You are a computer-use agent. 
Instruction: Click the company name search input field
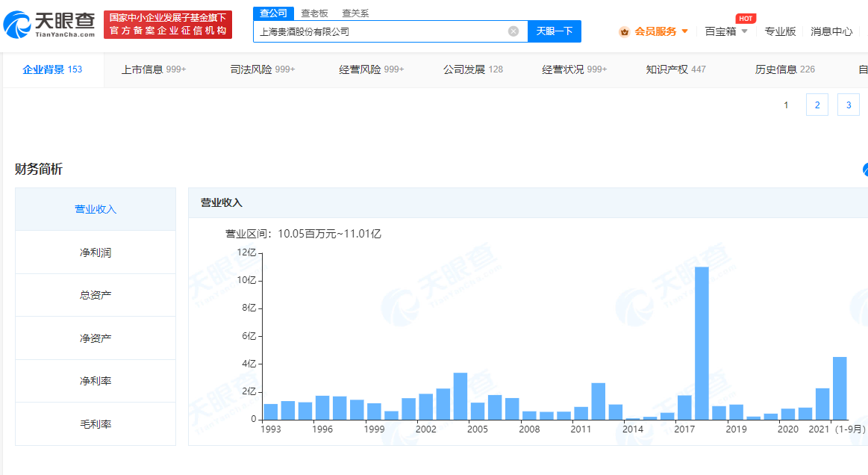(x=381, y=31)
